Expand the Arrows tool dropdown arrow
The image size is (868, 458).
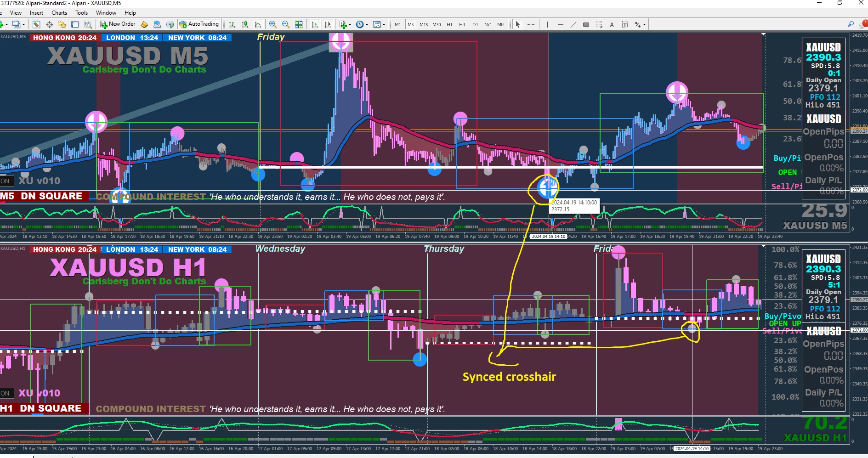pos(644,24)
